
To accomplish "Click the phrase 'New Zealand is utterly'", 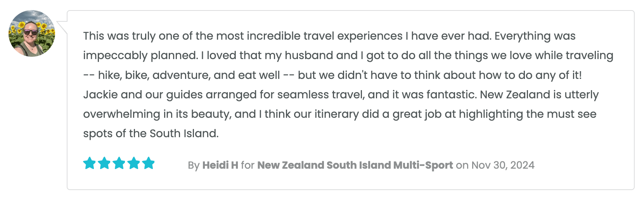I will click(x=539, y=94).
